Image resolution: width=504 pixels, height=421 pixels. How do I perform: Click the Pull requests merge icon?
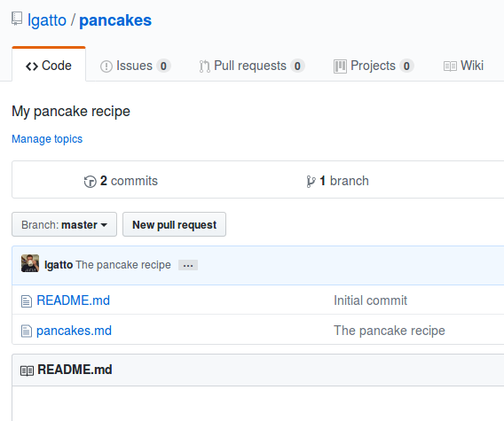click(205, 66)
